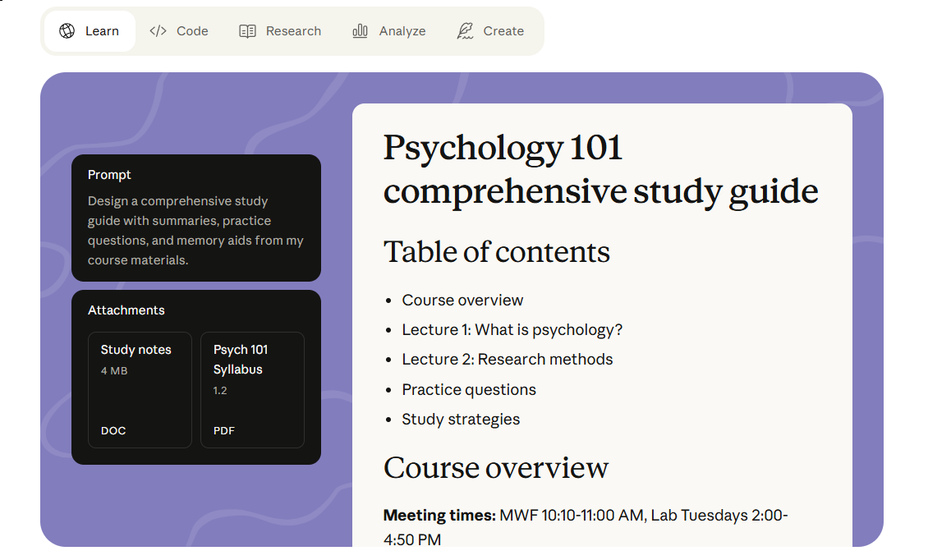
Task: Click the Psychology 101 study guide title
Action: point(600,169)
